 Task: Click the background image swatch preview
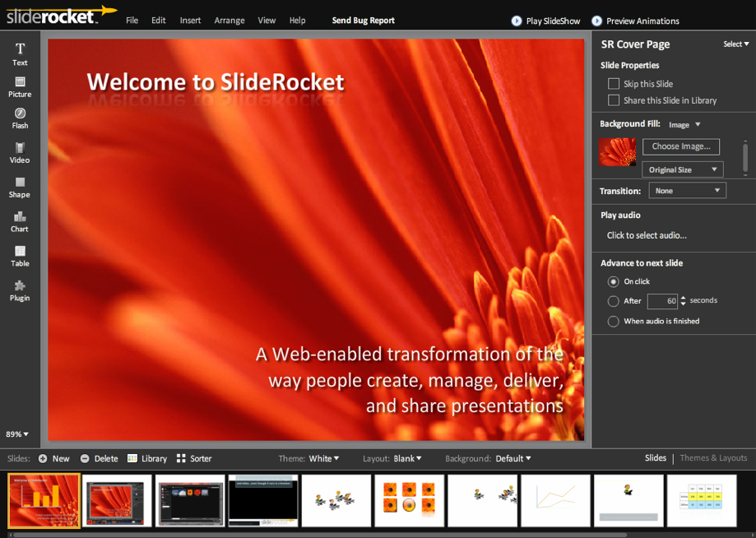[618, 152]
